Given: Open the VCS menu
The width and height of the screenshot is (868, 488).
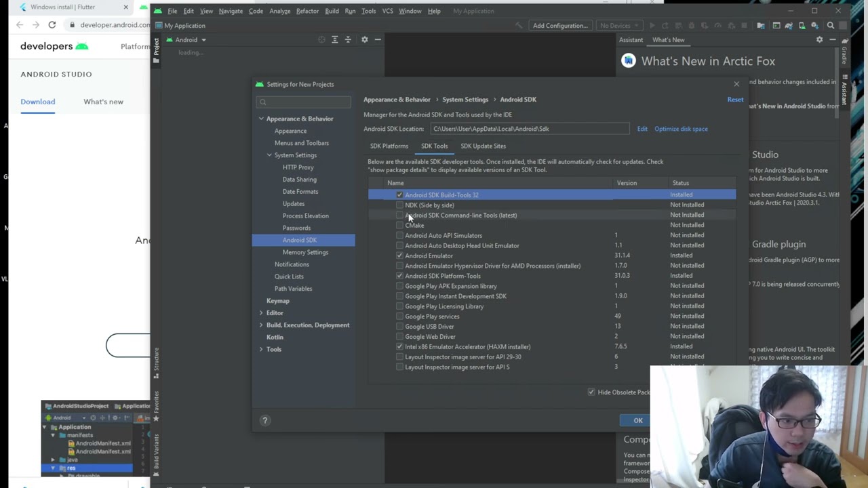Looking at the screenshot, I should 387,11.
